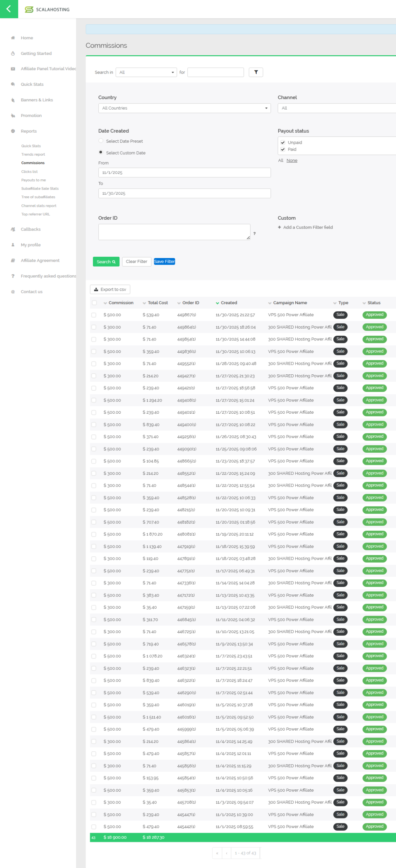Click the Frequently asked questions icon
Image resolution: width=396 pixels, height=868 pixels.
pyautogui.click(x=13, y=276)
